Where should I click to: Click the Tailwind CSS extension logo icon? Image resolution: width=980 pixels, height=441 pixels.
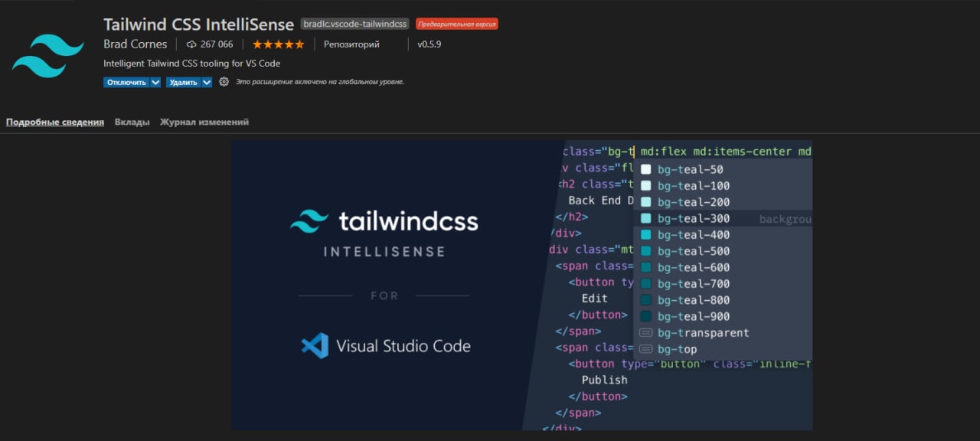click(x=48, y=56)
